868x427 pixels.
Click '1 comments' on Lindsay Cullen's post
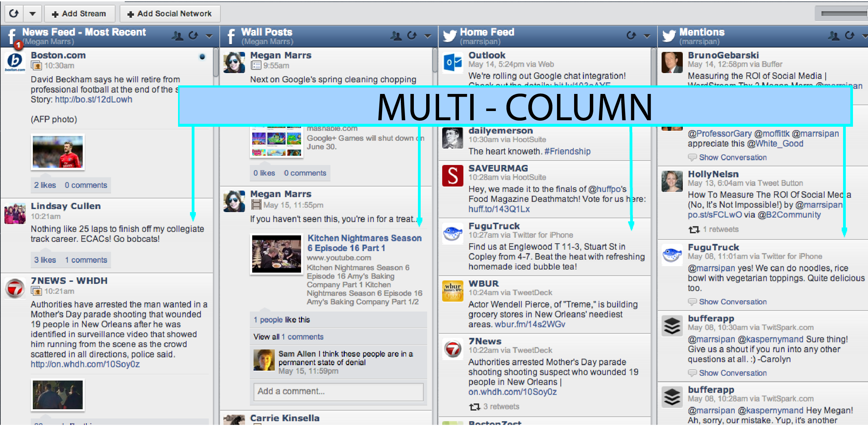click(x=86, y=260)
